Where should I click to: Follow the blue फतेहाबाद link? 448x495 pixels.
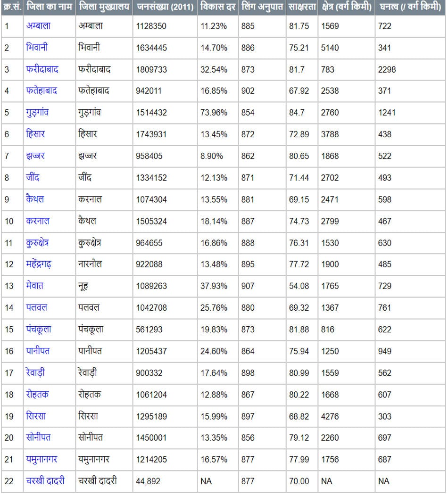click(x=42, y=91)
